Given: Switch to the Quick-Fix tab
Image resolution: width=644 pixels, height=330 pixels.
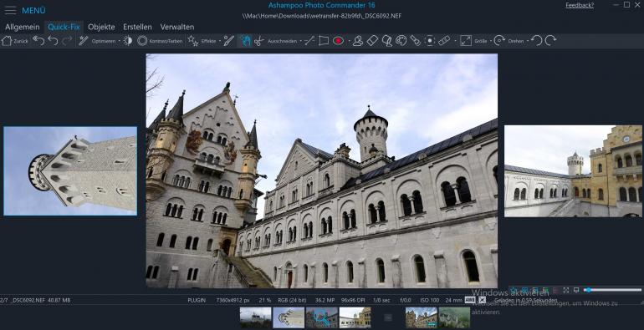Looking at the screenshot, I should click(x=64, y=27).
